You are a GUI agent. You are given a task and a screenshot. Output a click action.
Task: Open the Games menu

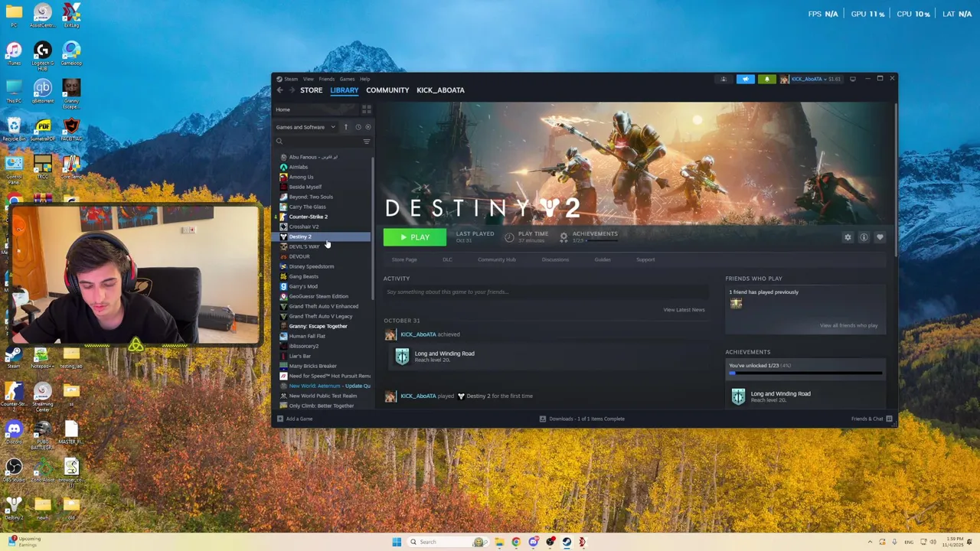pos(347,79)
